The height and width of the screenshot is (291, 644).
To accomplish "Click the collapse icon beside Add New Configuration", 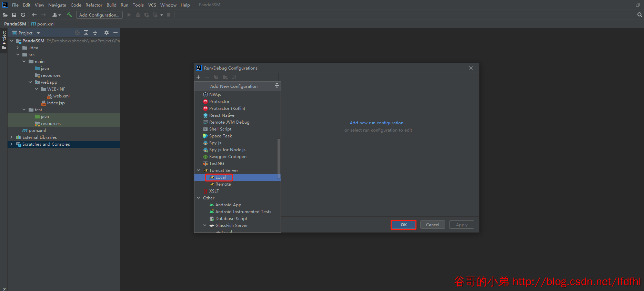I will point(276,85).
